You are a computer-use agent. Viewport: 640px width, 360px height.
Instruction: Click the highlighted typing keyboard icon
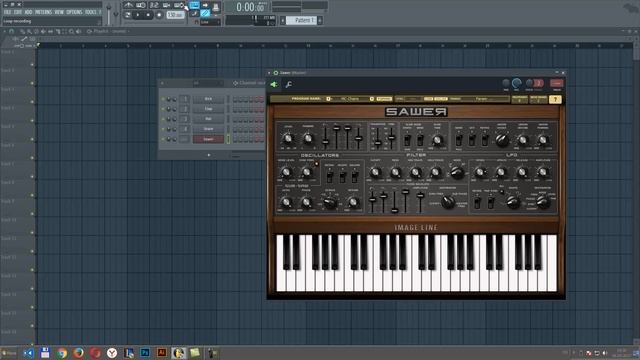click(x=194, y=5)
